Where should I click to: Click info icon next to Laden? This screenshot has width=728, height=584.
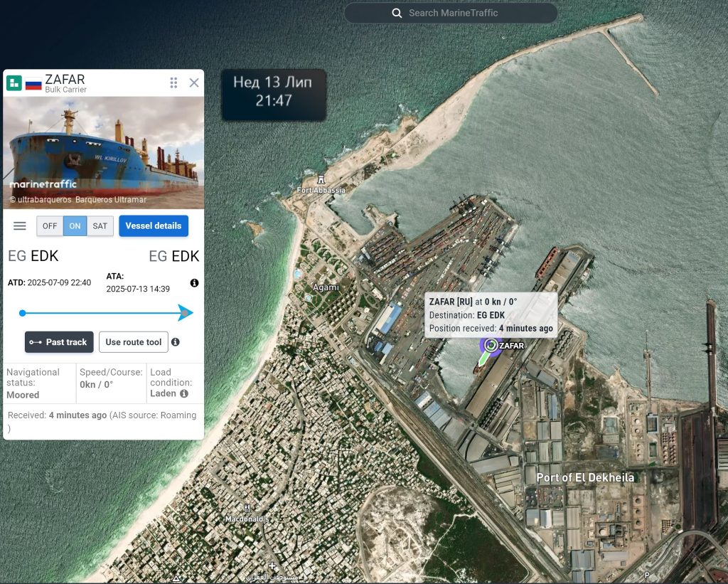(184, 393)
